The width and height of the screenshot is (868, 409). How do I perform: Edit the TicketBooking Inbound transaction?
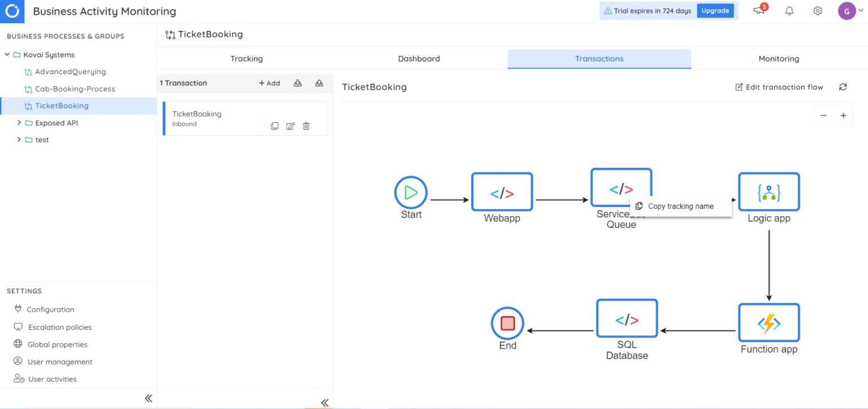(x=290, y=126)
